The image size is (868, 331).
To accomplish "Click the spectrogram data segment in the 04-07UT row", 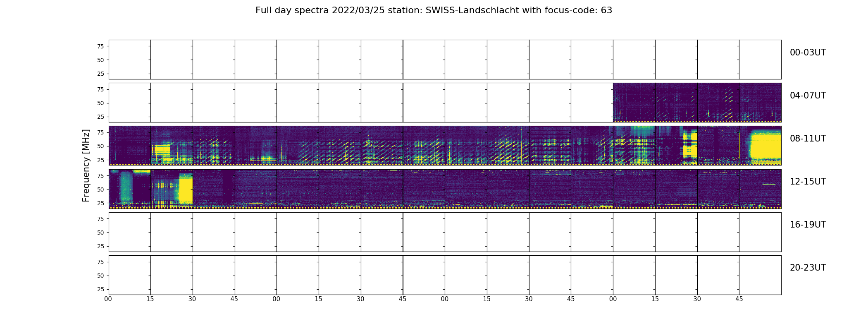I will (697, 102).
